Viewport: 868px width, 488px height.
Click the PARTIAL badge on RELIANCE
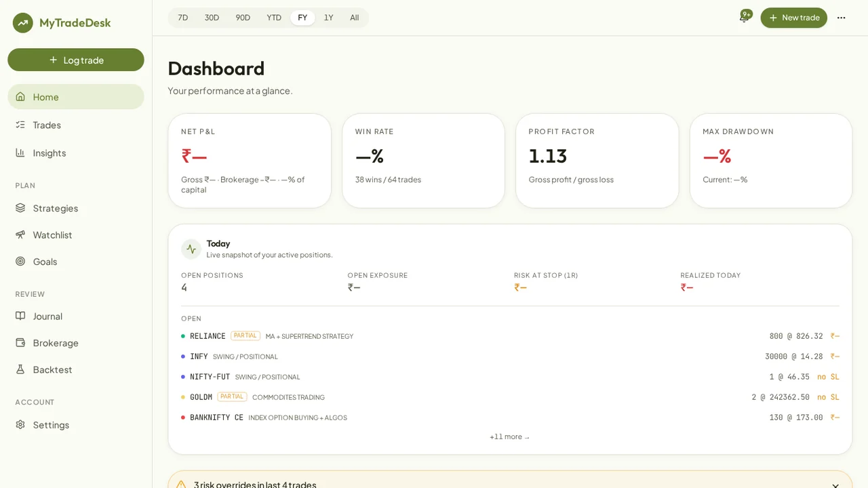tap(245, 335)
